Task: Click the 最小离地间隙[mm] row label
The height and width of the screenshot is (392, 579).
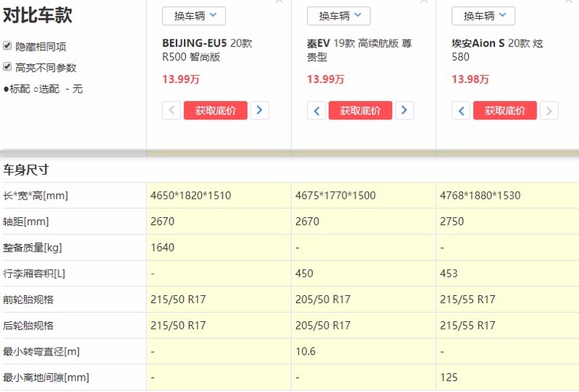Action: point(46,377)
